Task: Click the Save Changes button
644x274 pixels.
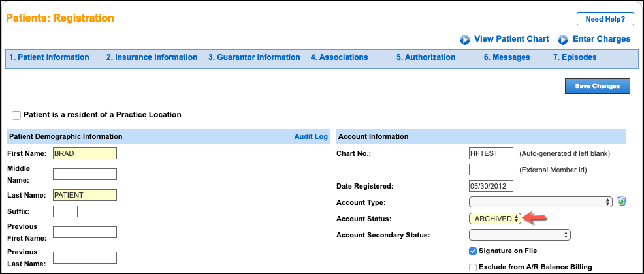Action: pyautogui.click(x=597, y=86)
